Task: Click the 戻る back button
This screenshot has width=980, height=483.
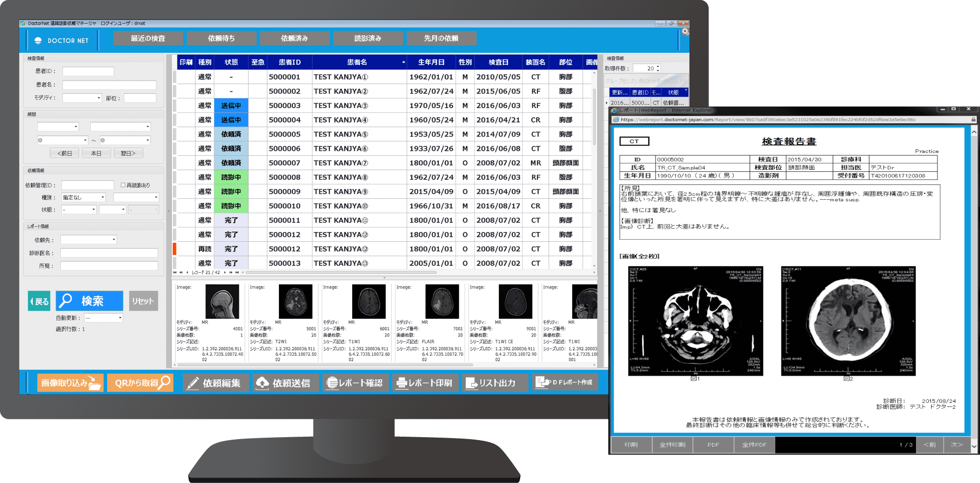Action: tap(39, 301)
